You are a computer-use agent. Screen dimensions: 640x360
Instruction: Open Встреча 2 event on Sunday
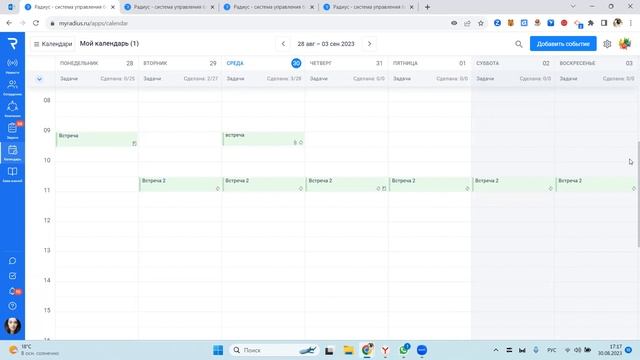click(597, 184)
